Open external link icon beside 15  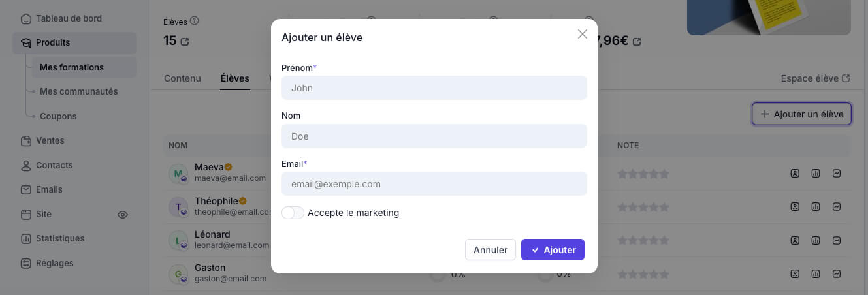[185, 42]
